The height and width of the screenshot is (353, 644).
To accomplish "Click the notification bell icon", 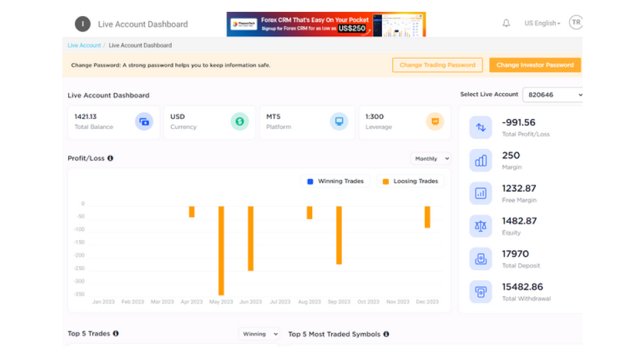I will 506,23.
